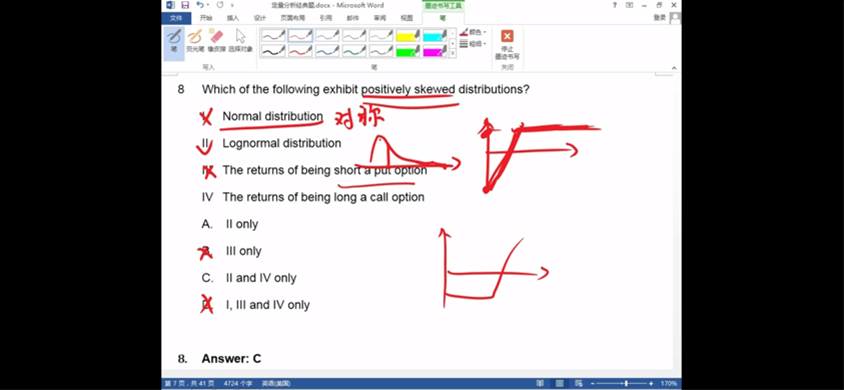This screenshot has height=390, width=844.
Task: Open Word Help question mark icon
Action: tap(615, 5)
